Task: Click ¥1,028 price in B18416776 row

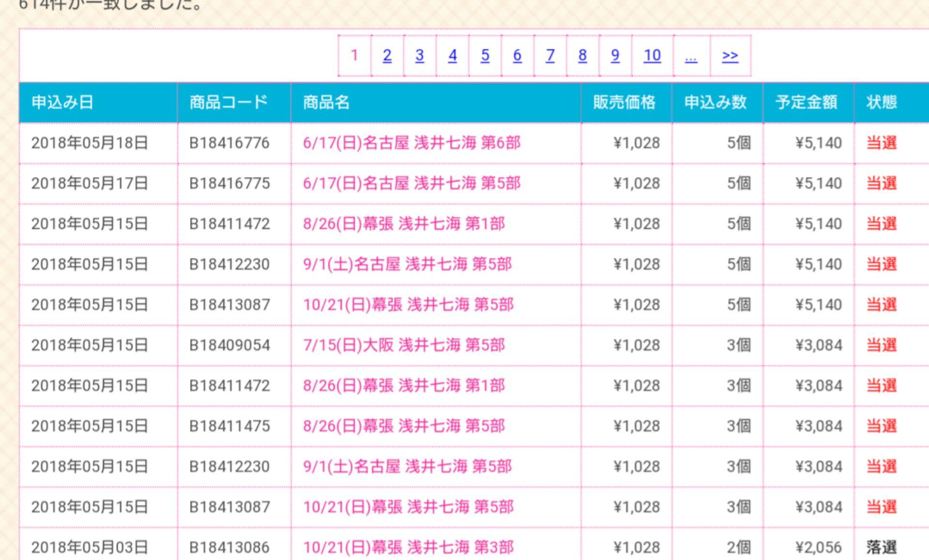Action: tap(636, 143)
